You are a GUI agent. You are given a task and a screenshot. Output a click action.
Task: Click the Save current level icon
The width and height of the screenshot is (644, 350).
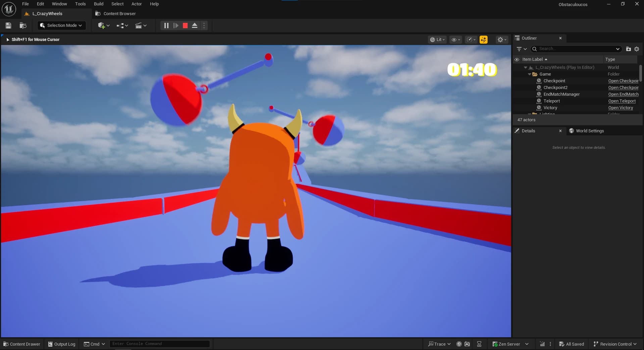point(8,26)
